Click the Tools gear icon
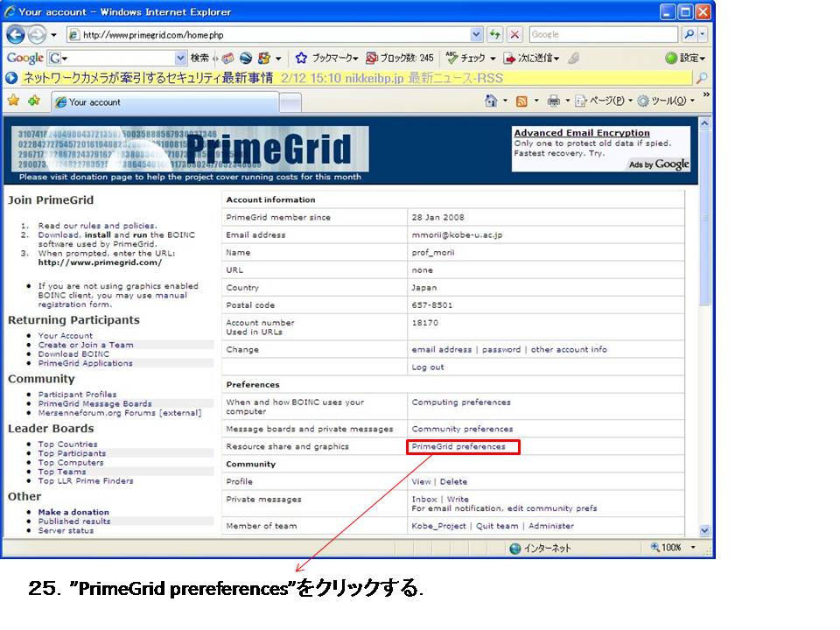This screenshot has width=840, height=630. point(643,101)
